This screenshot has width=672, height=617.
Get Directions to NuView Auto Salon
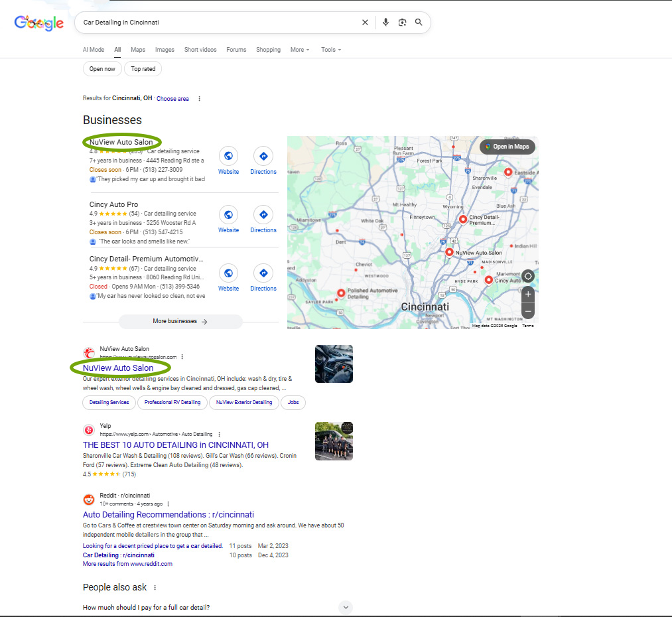coord(263,156)
